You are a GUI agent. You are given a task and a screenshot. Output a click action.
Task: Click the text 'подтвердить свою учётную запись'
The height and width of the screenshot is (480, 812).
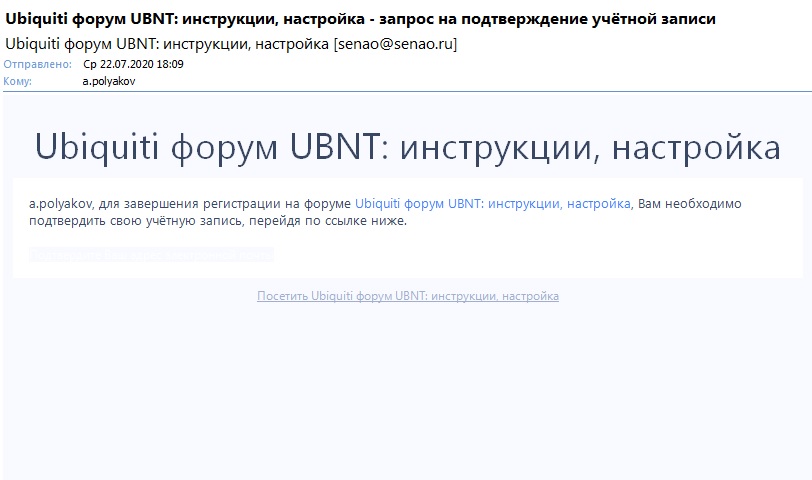(137, 221)
